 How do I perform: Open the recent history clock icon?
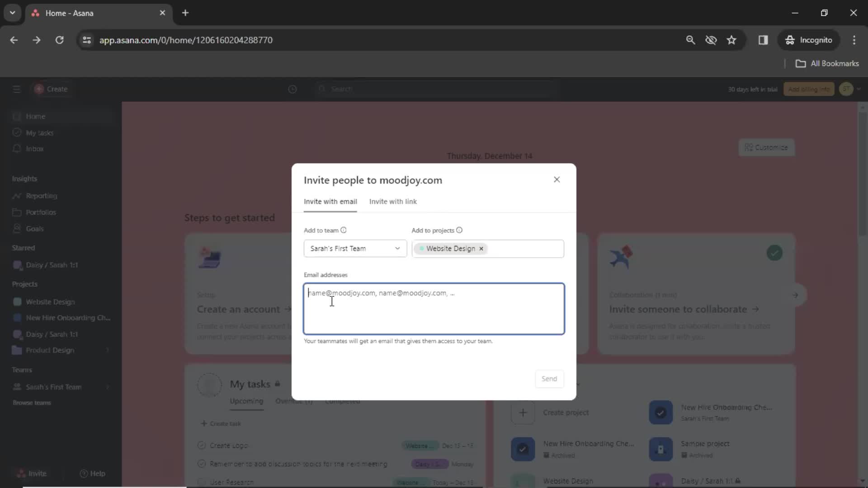[x=292, y=89]
